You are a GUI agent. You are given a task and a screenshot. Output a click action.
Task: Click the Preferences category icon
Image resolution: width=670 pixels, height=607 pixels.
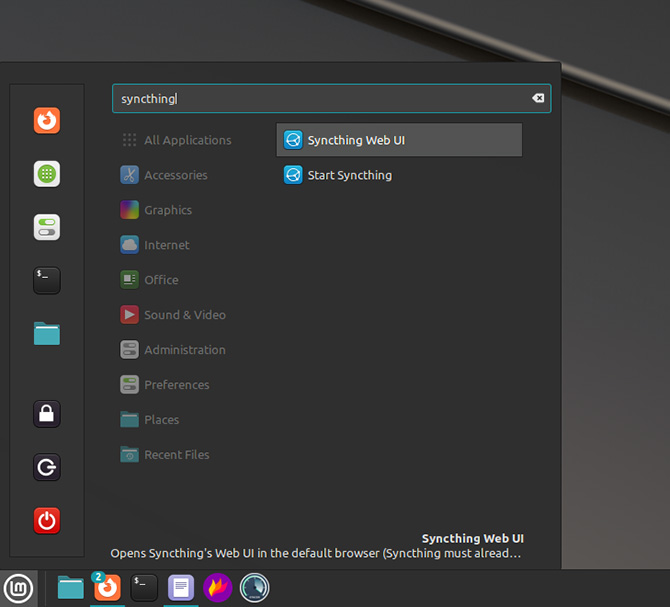(129, 385)
